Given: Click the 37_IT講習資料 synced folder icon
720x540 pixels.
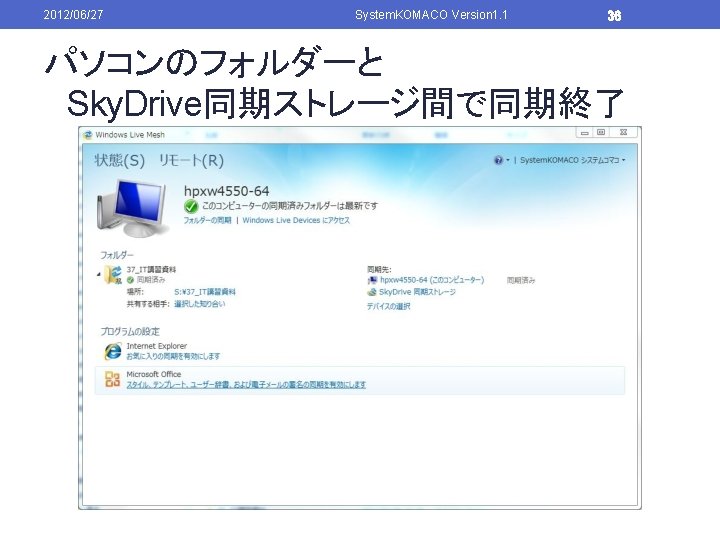Looking at the screenshot, I should pyautogui.click(x=113, y=275).
